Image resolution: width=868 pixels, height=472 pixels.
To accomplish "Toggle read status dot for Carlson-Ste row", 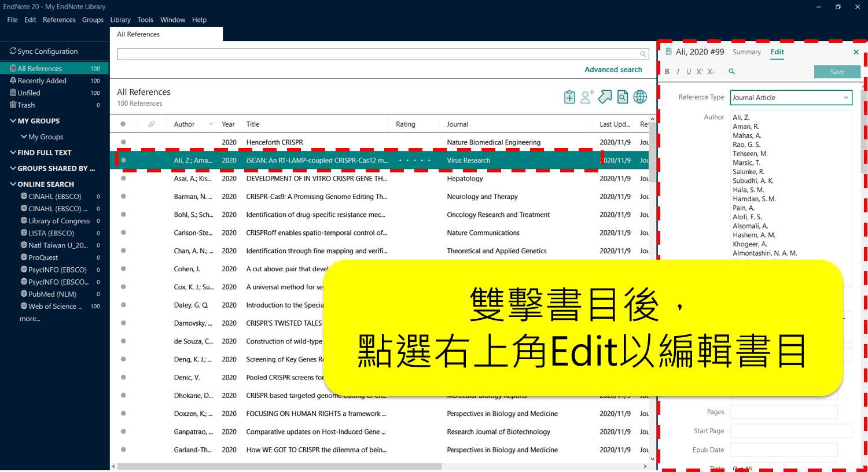I will pyautogui.click(x=123, y=233).
